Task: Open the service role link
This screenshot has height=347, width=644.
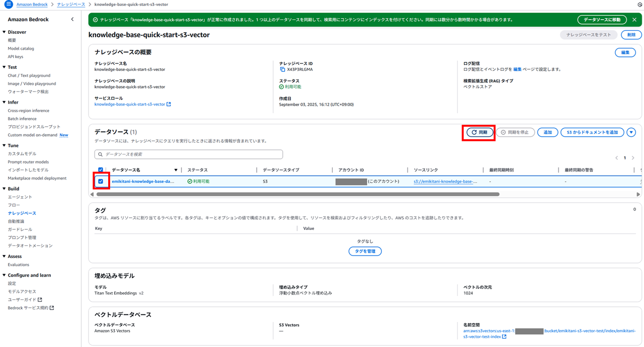Action: [x=130, y=105]
